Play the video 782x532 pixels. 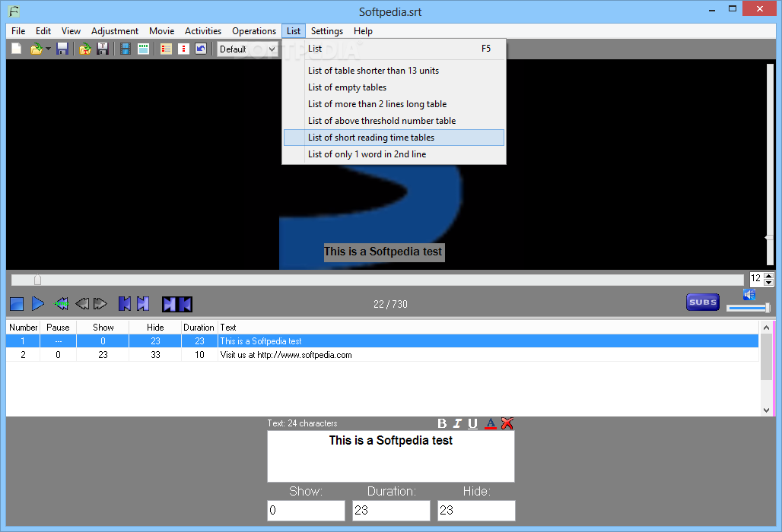coord(38,303)
